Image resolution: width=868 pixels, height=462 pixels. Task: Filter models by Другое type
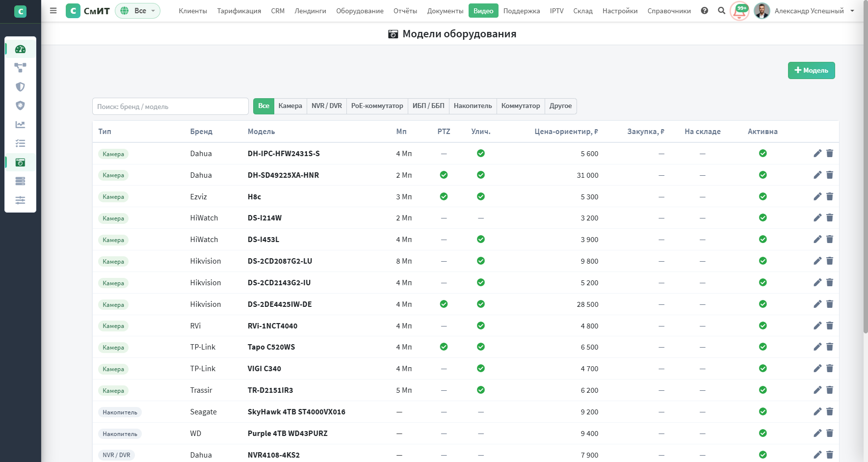[561, 106]
